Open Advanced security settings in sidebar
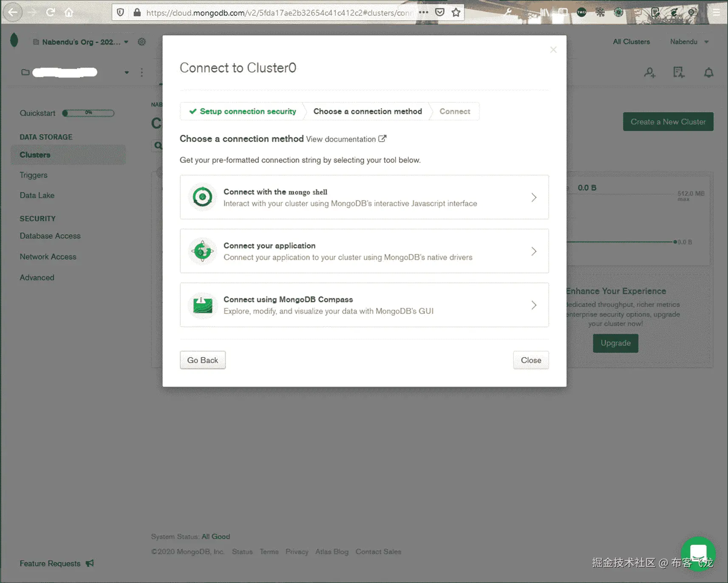Screen dimensions: 728x583 (37, 278)
